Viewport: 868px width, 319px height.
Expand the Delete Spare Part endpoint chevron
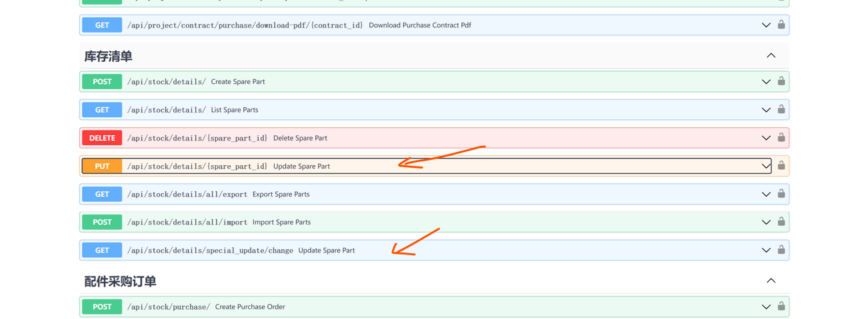(x=766, y=138)
